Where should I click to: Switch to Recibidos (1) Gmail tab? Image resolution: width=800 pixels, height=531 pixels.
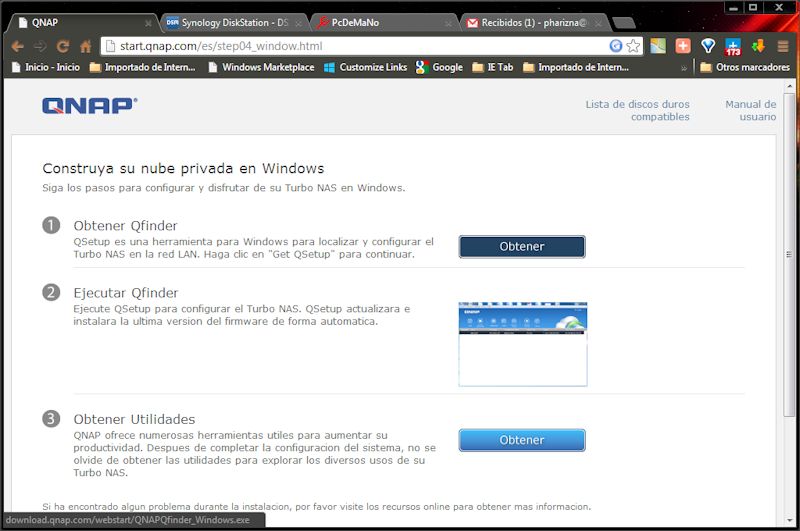535,23
